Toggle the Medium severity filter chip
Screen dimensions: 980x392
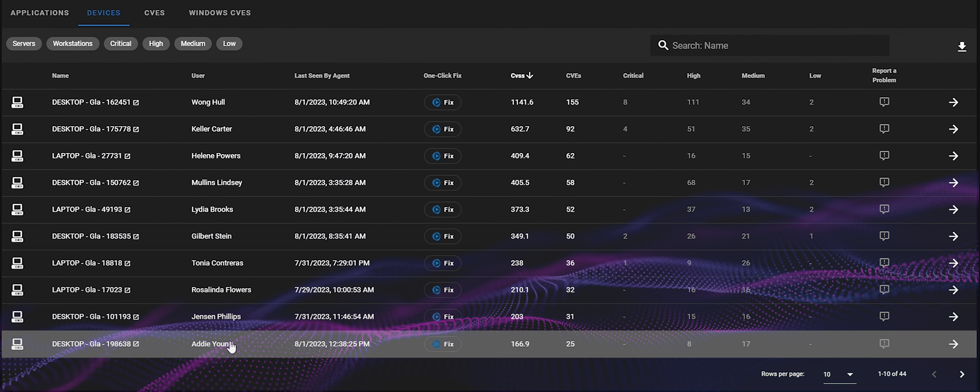[x=193, y=44]
